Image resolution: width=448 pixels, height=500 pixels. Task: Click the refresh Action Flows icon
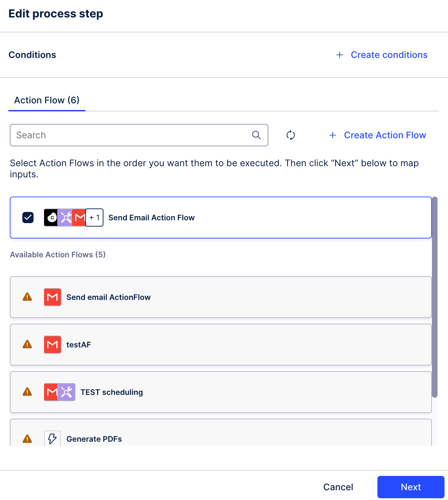tap(290, 135)
